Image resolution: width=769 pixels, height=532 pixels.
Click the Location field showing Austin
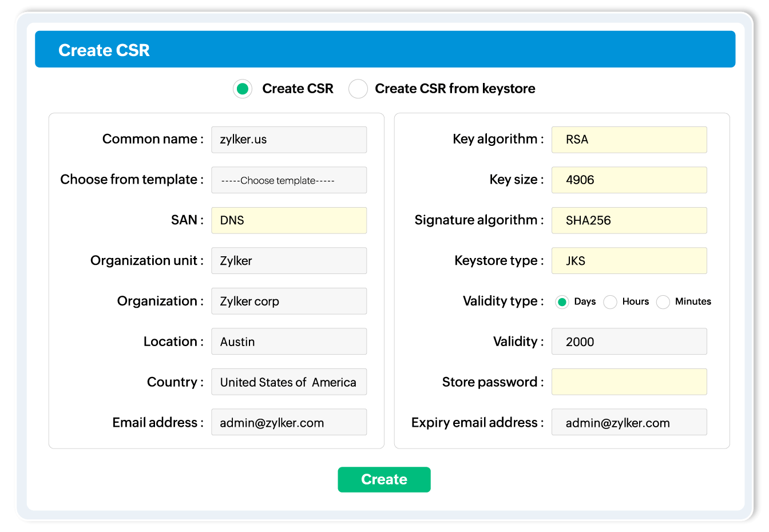(x=289, y=342)
